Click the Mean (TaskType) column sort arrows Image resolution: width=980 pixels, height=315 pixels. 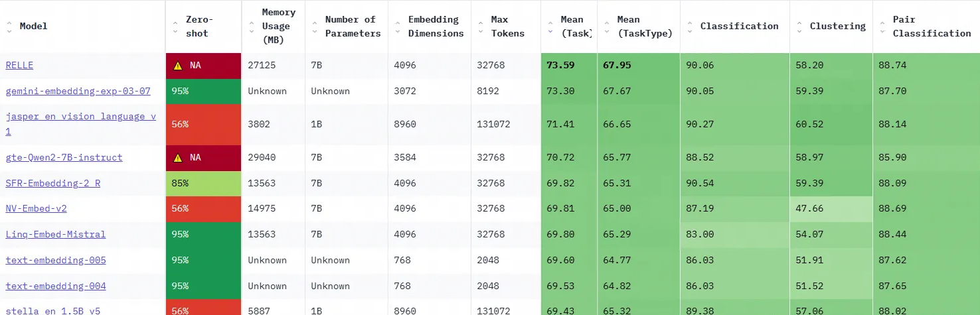607,27
